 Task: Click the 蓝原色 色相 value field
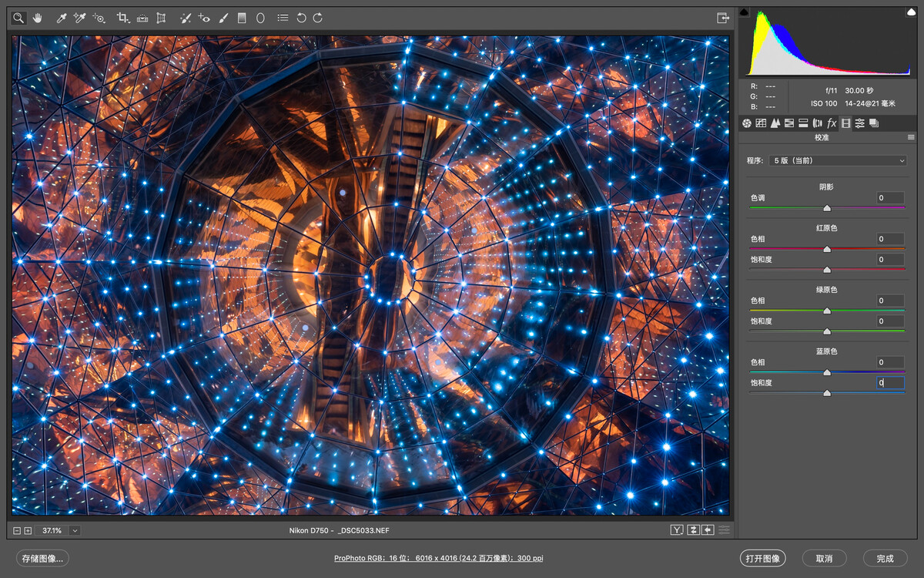[890, 362]
